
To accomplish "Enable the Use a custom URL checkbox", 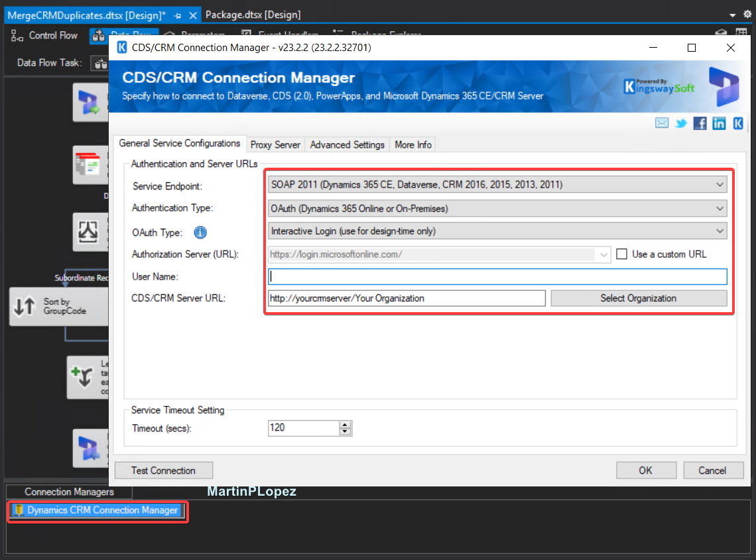I will [621, 254].
